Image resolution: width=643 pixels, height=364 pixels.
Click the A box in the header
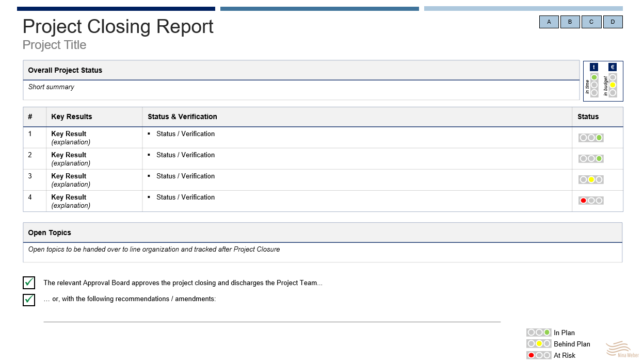coord(549,22)
